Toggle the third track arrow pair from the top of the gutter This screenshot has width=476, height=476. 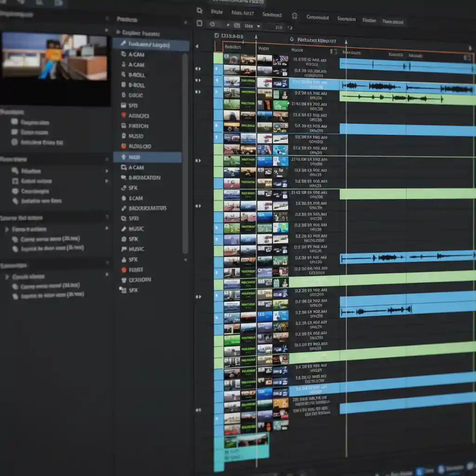tap(198, 92)
